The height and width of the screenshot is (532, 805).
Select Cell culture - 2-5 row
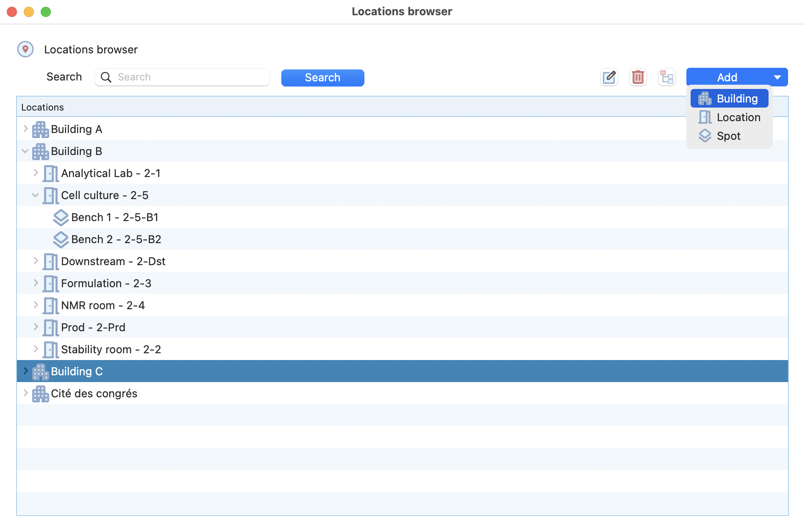tap(402, 195)
